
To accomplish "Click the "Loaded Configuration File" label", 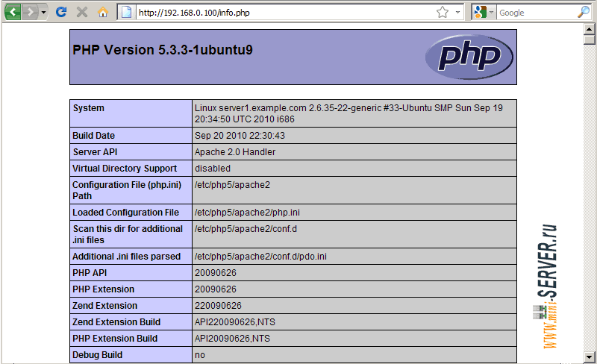I will [125, 213].
